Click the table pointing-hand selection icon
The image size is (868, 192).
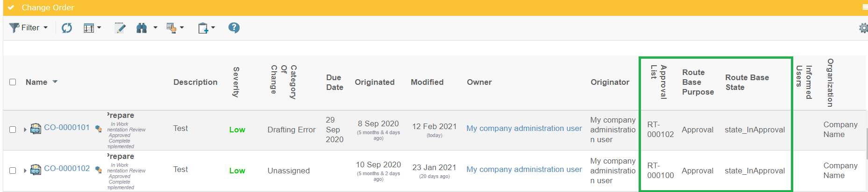(x=171, y=28)
